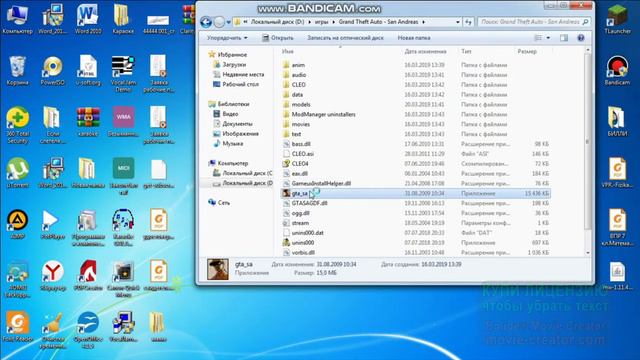The height and width of the screenshot is (360, 640).
Task: Select the ModManager uninstallers folder
Action: click(323, 114)
